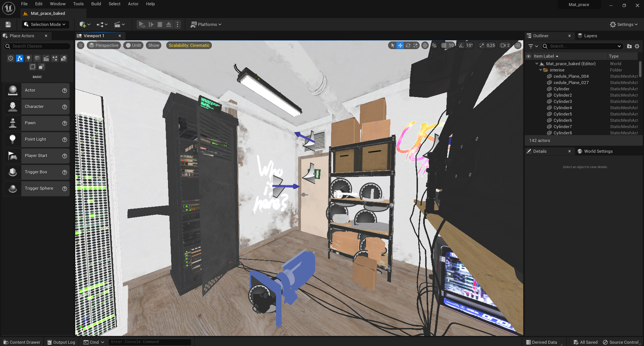
Task: Open the Build menu
Action: coord(96,4)
